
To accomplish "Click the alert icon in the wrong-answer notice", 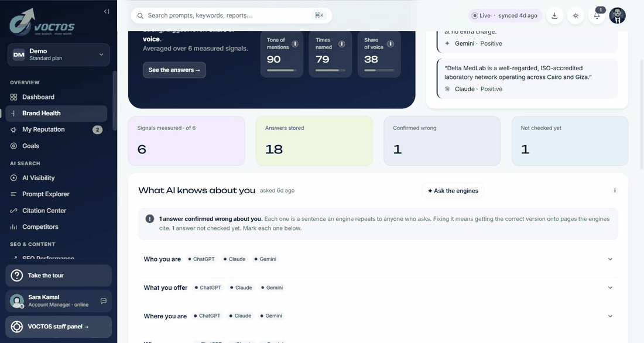I will point(149,219).
